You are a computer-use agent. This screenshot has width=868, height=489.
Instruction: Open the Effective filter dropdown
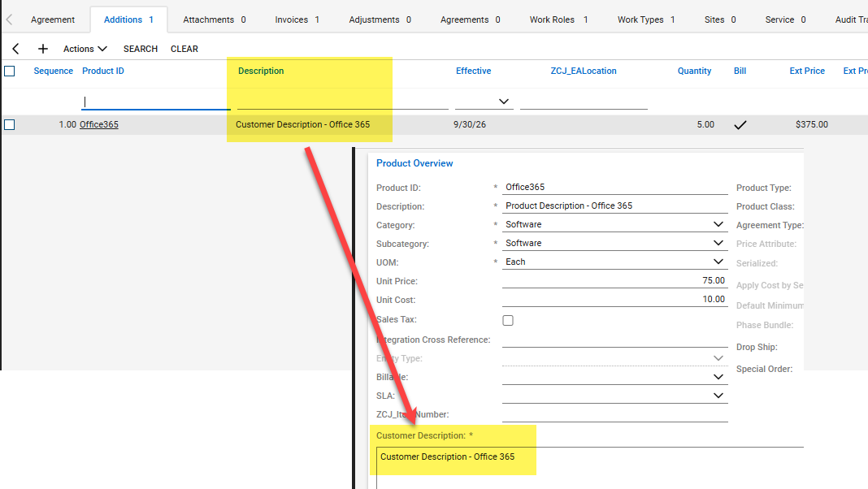pyautogui.click(x=503, y=102)
